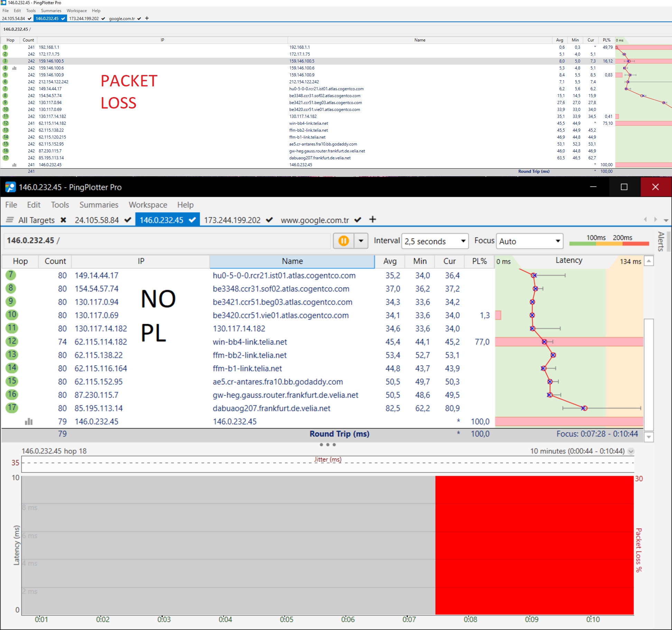The image size is (672, 630).
Task: Open the Workspace menu in the top window
Action: pyautogui.click(x=77, y=11)
